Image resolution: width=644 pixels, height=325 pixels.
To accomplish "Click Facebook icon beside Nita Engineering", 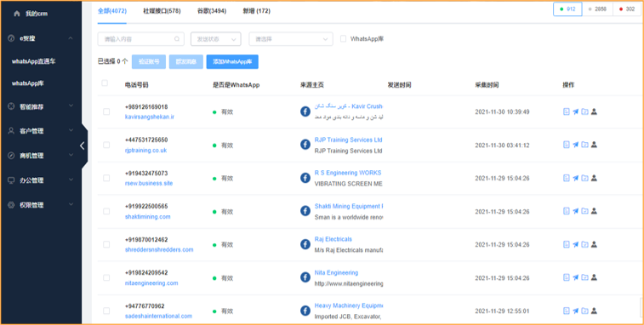I will click(x=305, y=277).
